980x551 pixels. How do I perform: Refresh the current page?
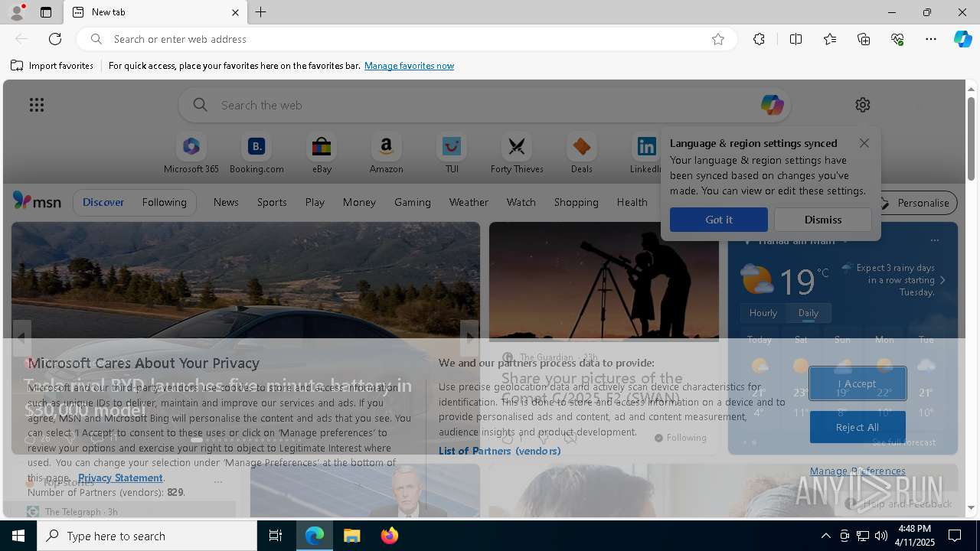pos(55,39)
